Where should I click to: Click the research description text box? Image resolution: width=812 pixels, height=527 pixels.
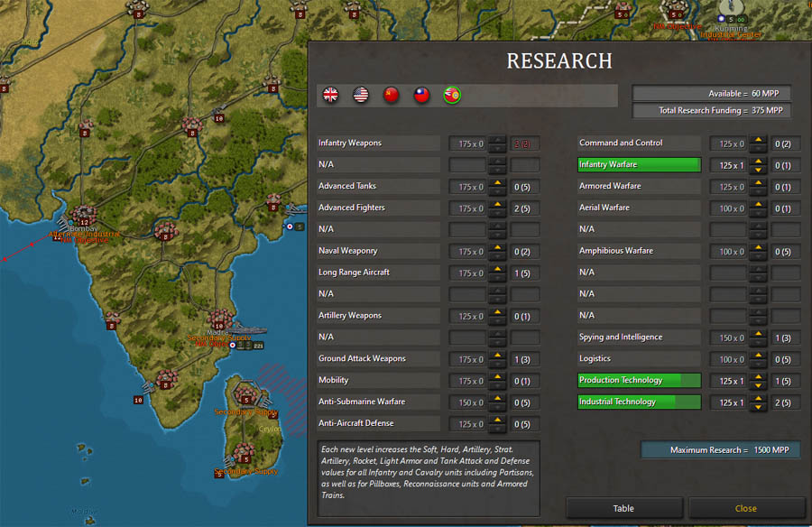pos(429,478)
